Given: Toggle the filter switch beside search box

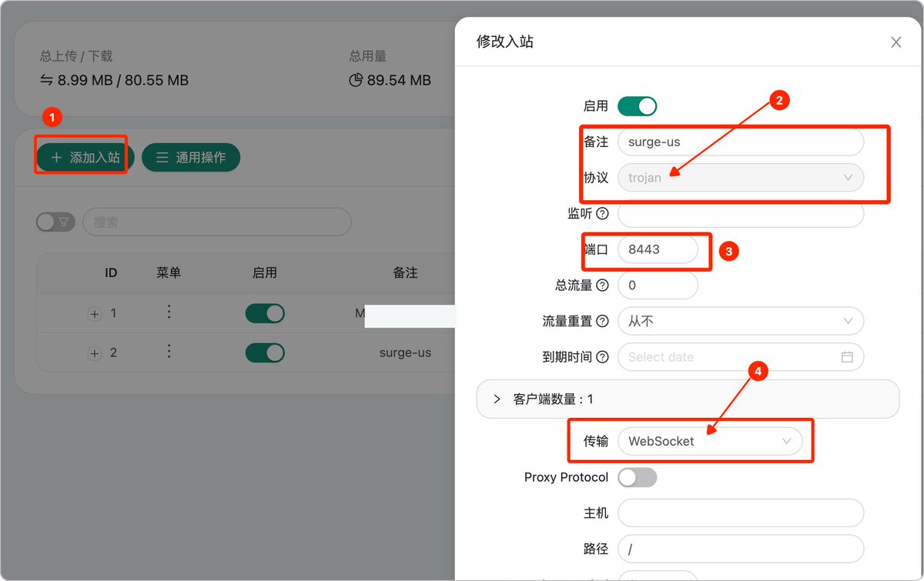Looking at the screenshot, I should pos(55,222).
